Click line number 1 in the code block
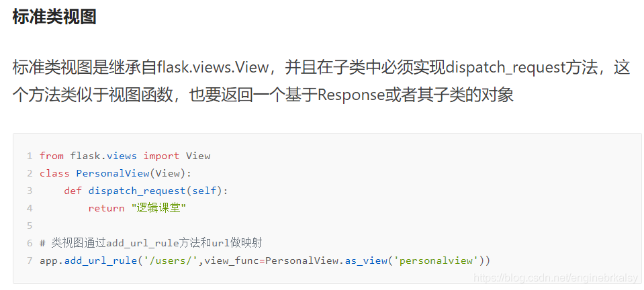The width and height of the screenshot is (644, 290). pyautogui.click(x=30, y=156)
